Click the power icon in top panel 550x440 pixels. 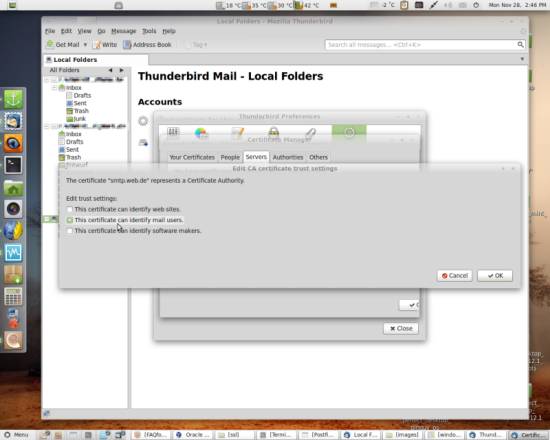(x=476, y=5)
